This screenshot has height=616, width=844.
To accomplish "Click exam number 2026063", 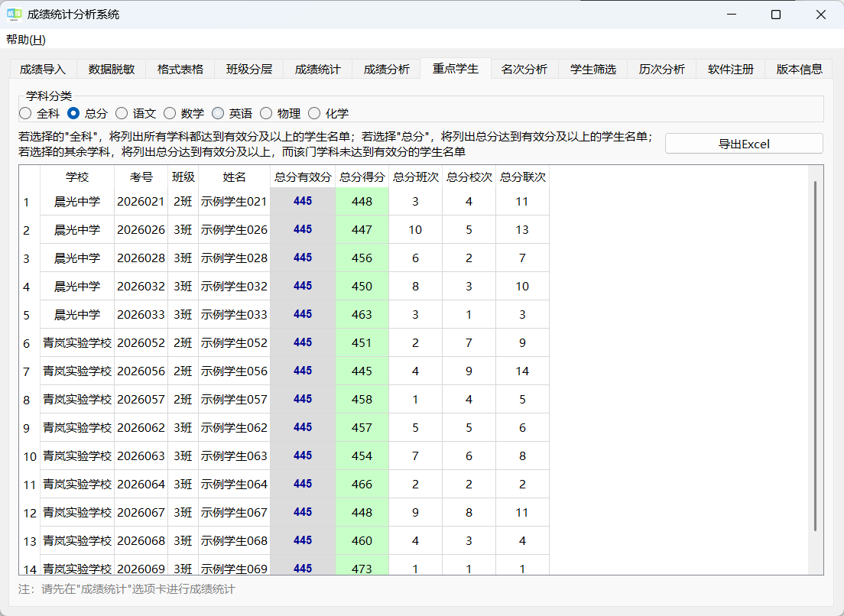I will pyautogui.click(x=141, y=456).
